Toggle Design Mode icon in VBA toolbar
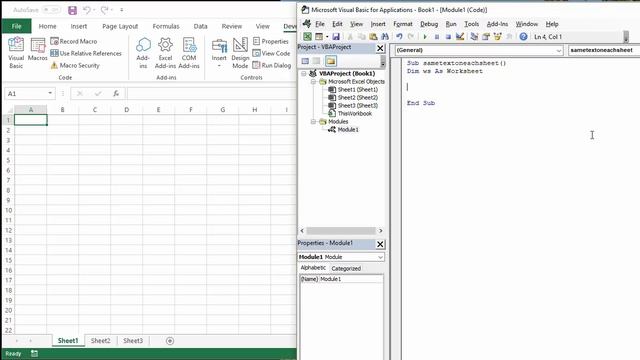Viewport: 640px width, 360px height. tap(460, 37)
